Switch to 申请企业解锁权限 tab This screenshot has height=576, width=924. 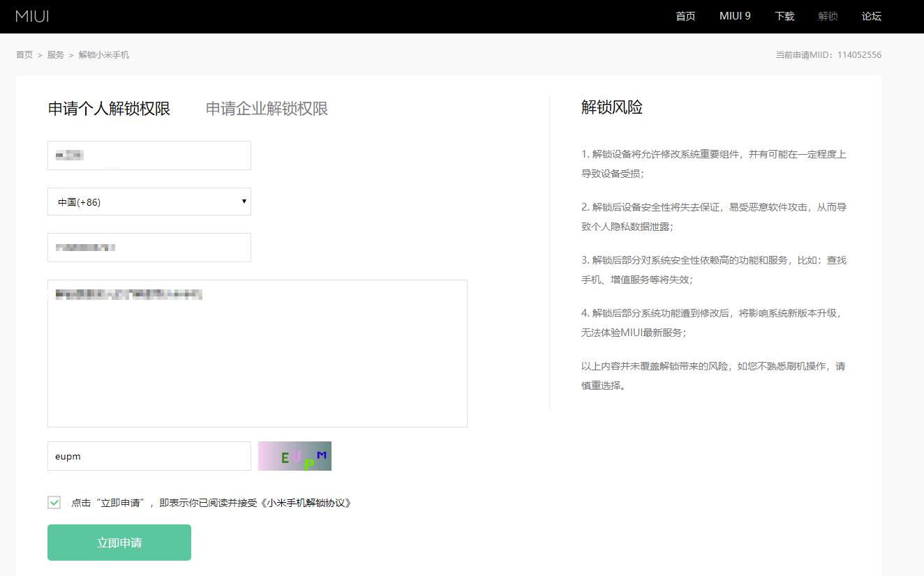(x=266, y=109)
